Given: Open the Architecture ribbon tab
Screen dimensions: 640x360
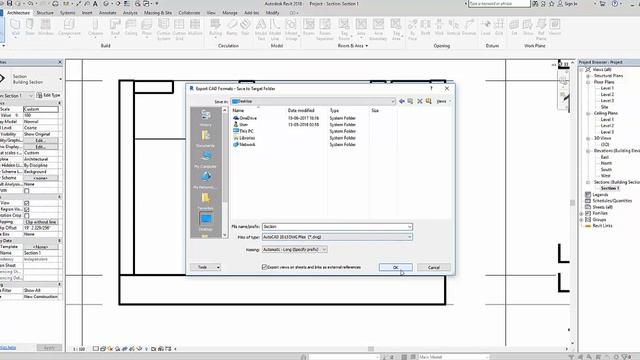Looking at the screenshot, I should pos(18,13).
